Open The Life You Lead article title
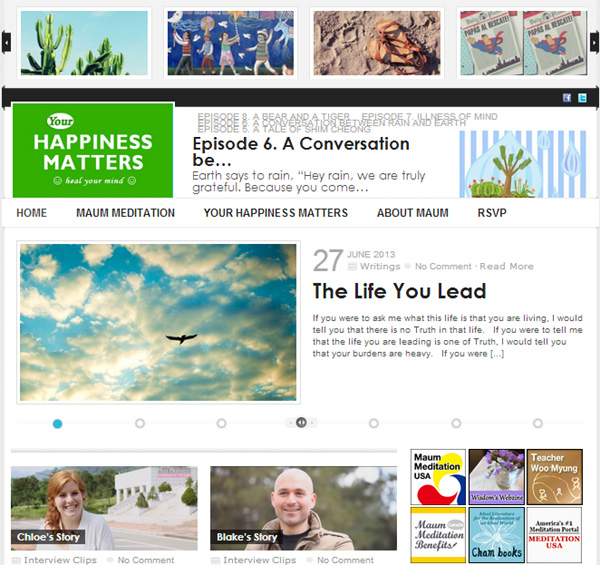Viewport: 600px width, 565px height. point(399,291)
